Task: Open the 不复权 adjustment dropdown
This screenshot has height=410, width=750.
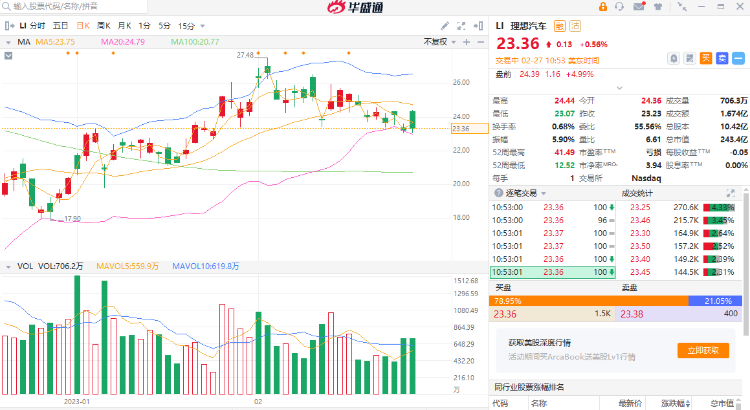Action: pyautogui.click(x=437, y=42)
